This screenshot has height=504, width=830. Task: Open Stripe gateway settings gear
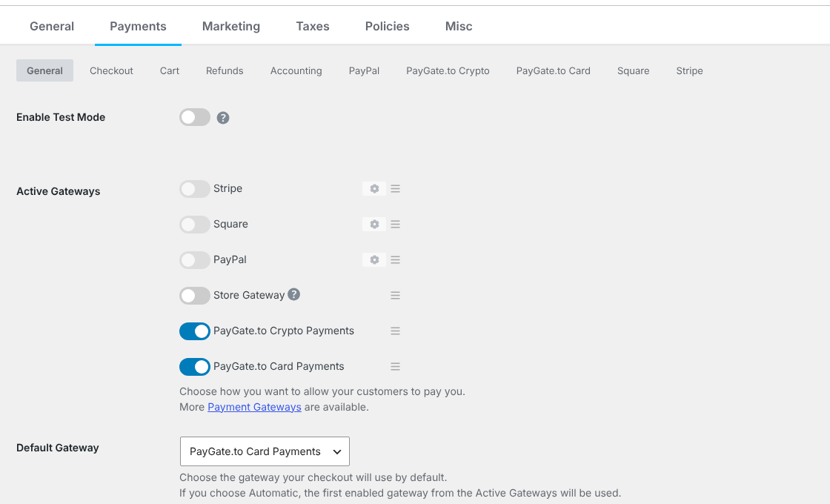pos(374,188)
